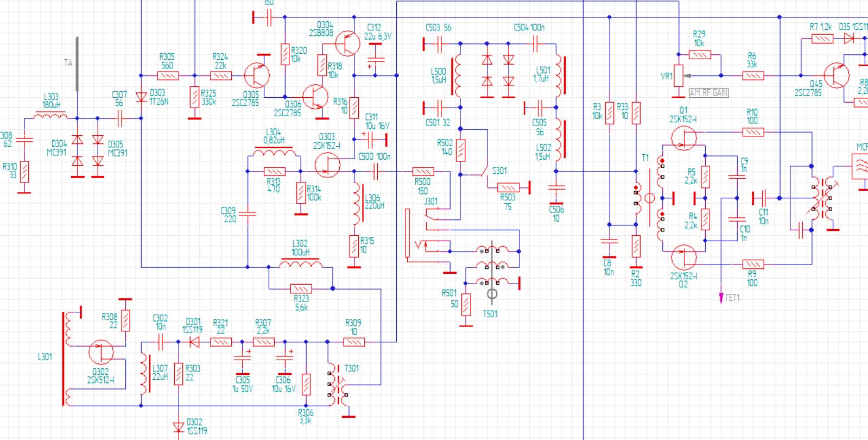Click the Q304 2SB808 transistor symbol
The height and width of the screenshot is (440, 868).
347,43
